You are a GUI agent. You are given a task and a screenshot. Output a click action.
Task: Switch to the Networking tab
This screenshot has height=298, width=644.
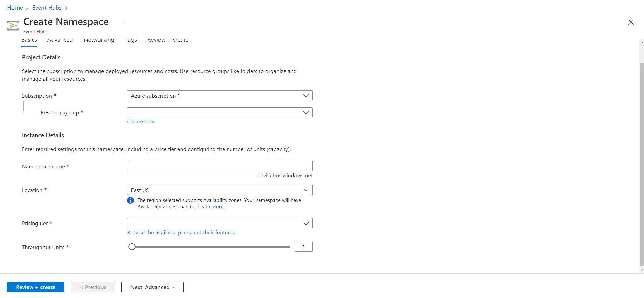pos(99,40)
